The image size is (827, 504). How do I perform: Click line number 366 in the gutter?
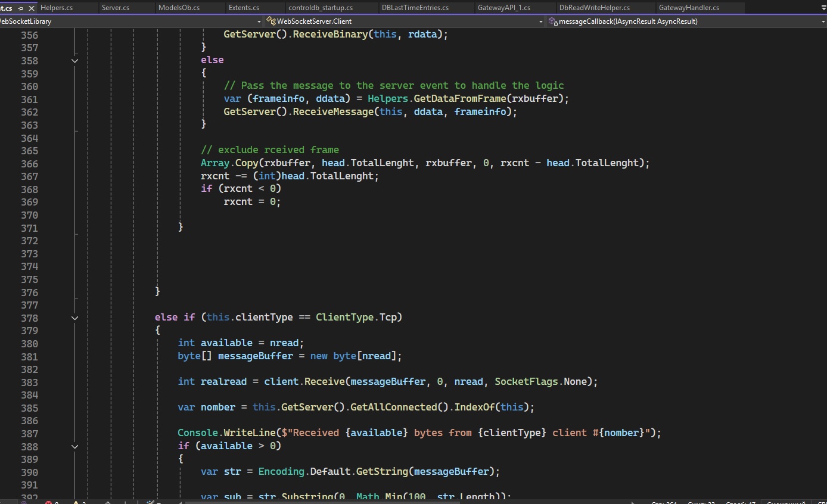point(29,164)
